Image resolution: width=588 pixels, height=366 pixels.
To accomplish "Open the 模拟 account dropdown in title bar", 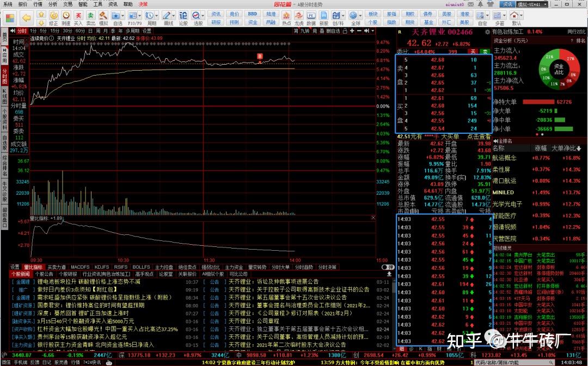I will pyautogui.click(x=531, y=4).
